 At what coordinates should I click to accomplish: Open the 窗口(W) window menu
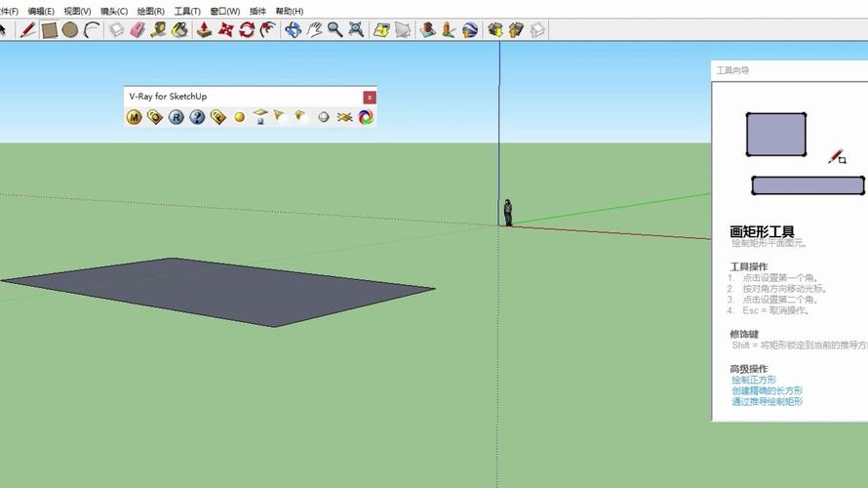click(x=224, y=11)
